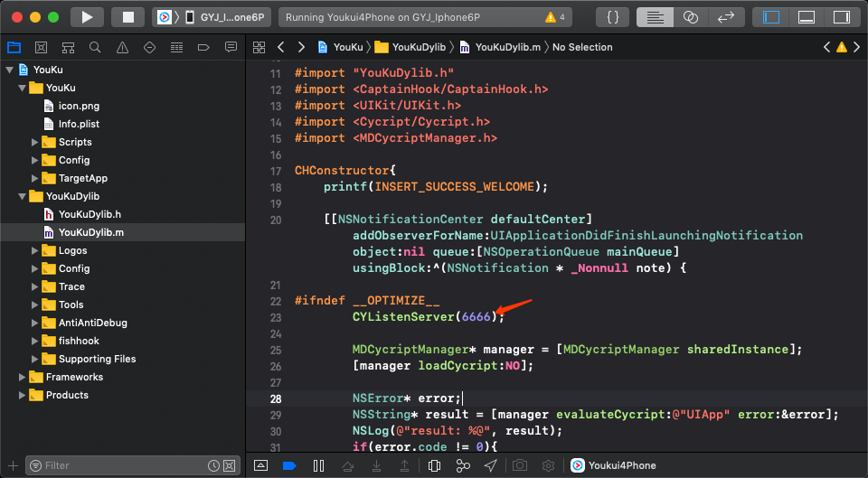868x478 pixels.
Task: Collapse the YouKuDylib group
Action: point(22,196)
